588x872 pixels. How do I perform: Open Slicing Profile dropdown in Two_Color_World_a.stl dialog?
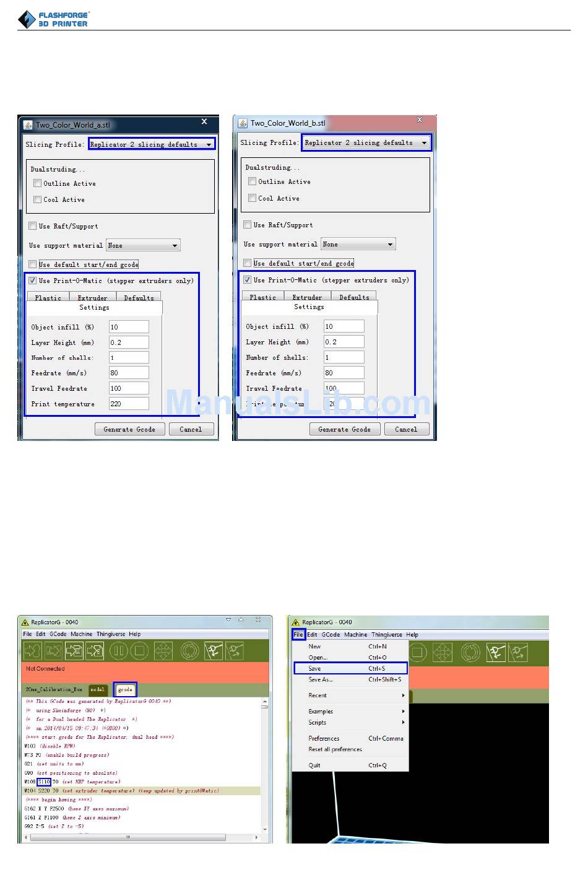click(152, 144)
